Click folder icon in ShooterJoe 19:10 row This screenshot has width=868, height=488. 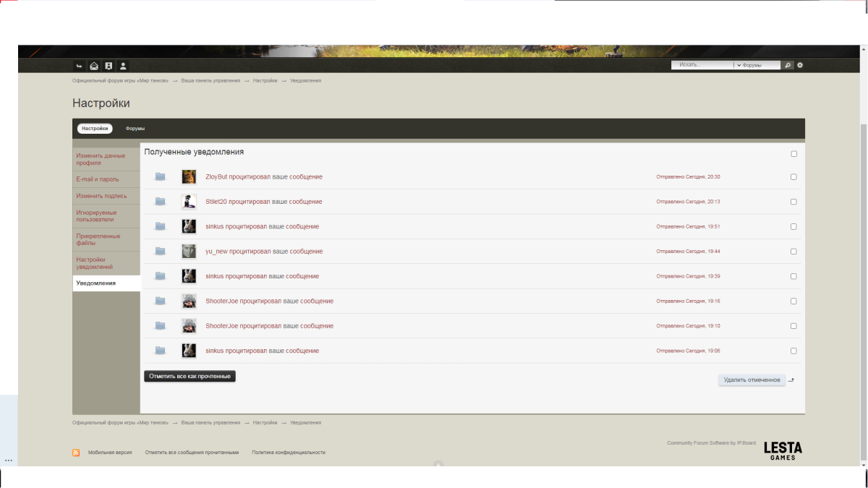[x=160, y=326]
